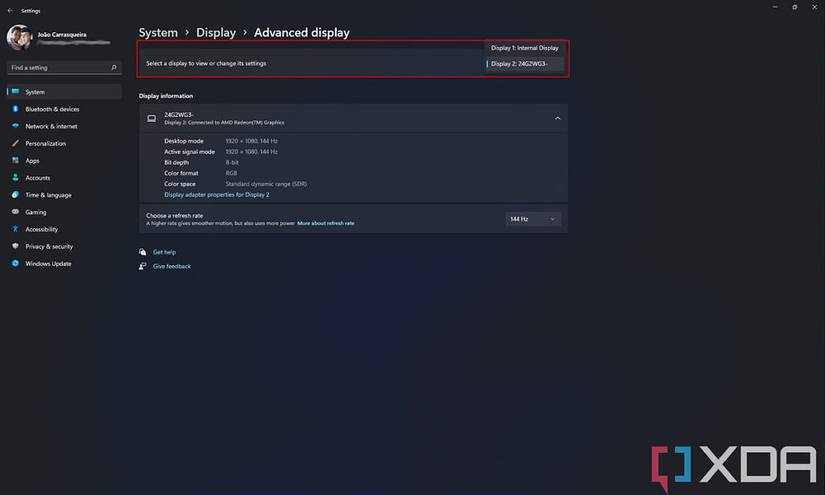Select the System icon in the sidebar

pos(15,92)
